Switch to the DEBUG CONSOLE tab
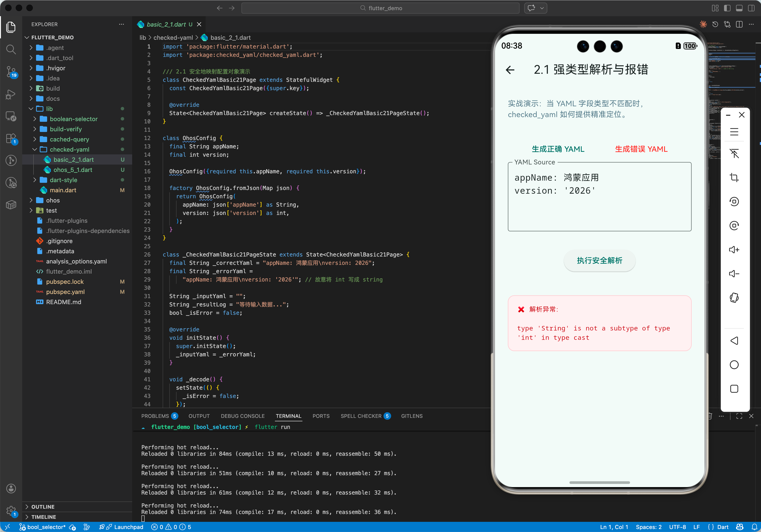Screen dimensions: 761x532 [243, 416]
